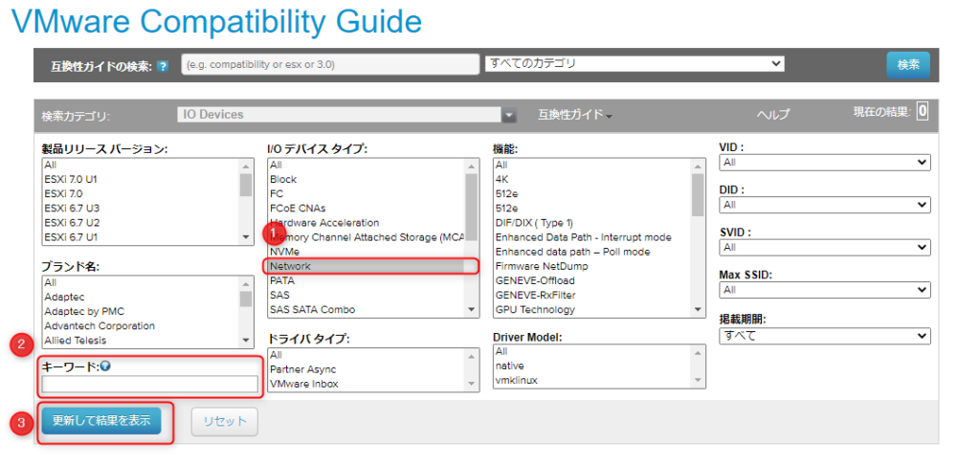Open the VID dropdown

[x=825, y=163]
